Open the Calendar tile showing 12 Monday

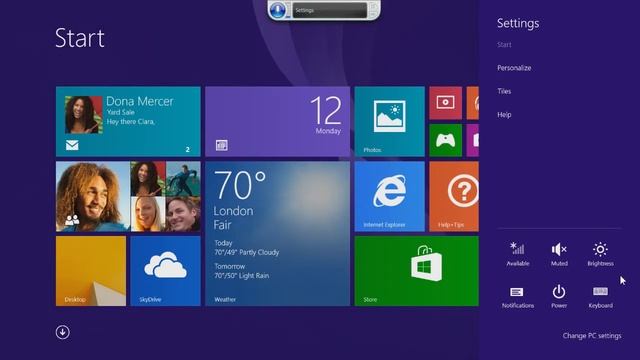pos(278,121)
